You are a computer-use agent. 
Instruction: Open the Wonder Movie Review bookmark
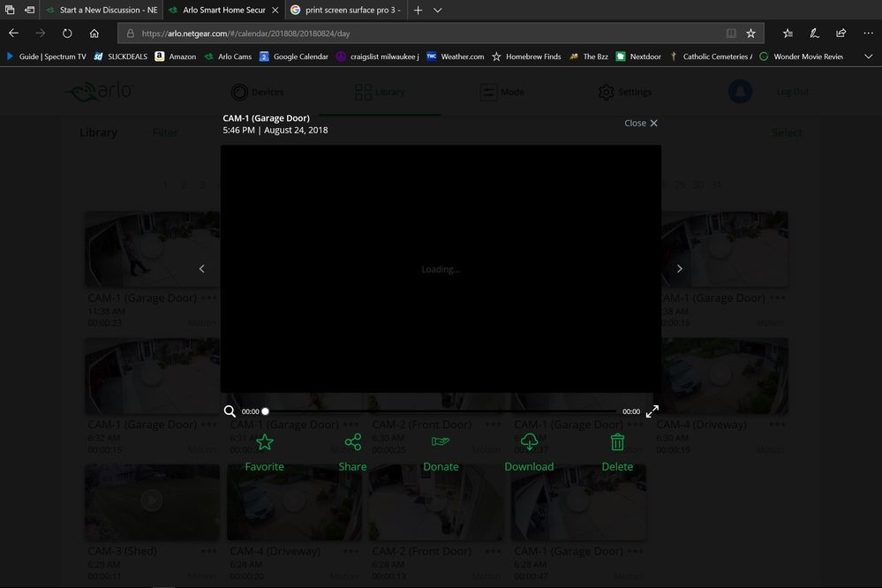802,57
